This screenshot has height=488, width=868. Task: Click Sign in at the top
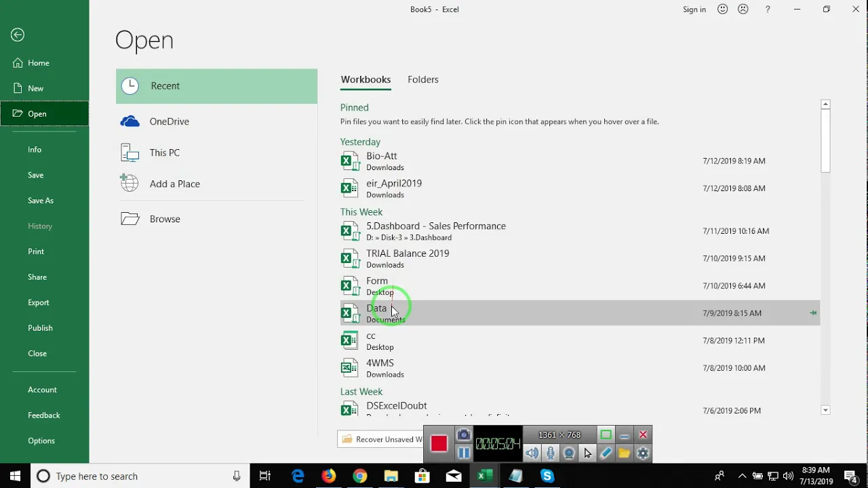coord(694,9)
